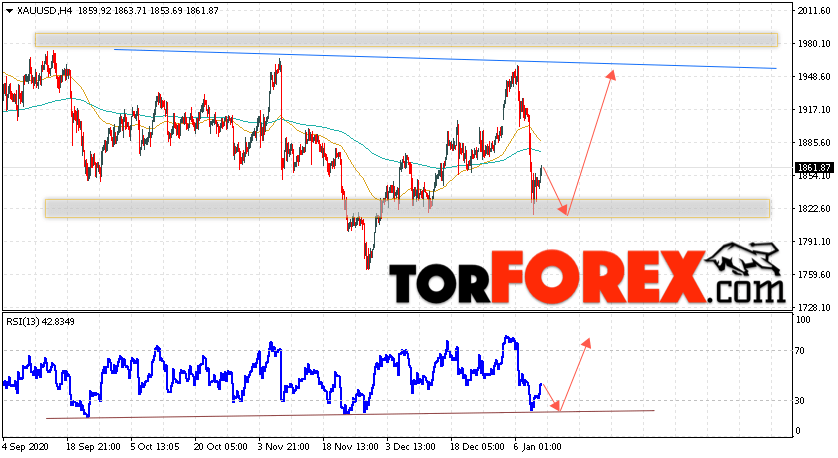Click the 3 Nov 21:00 time label

283,447
